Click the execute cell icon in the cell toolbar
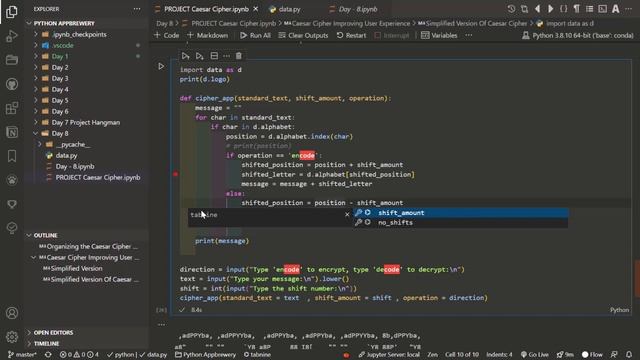This screenshot has height=360, width=640. (185, 56)
